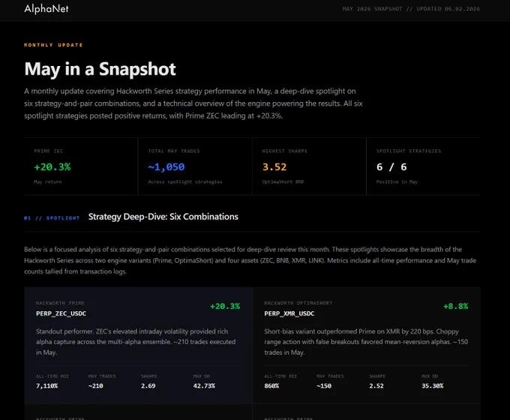Click HACKWORTH PRIME label above PERP_ZEC_USDC
This screenshot has width=510, height=420.
click(x=60, y=303)
